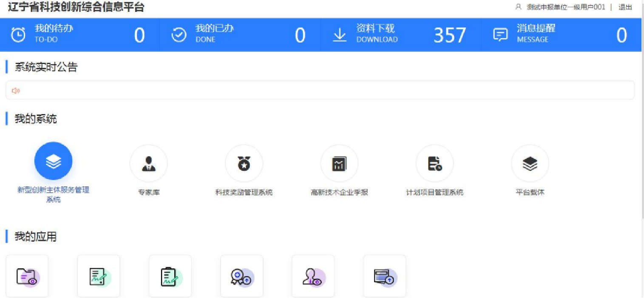Open the clipboard with signature app tile
The height and width of the screenshot is (298, 644).
pos(170,276)
